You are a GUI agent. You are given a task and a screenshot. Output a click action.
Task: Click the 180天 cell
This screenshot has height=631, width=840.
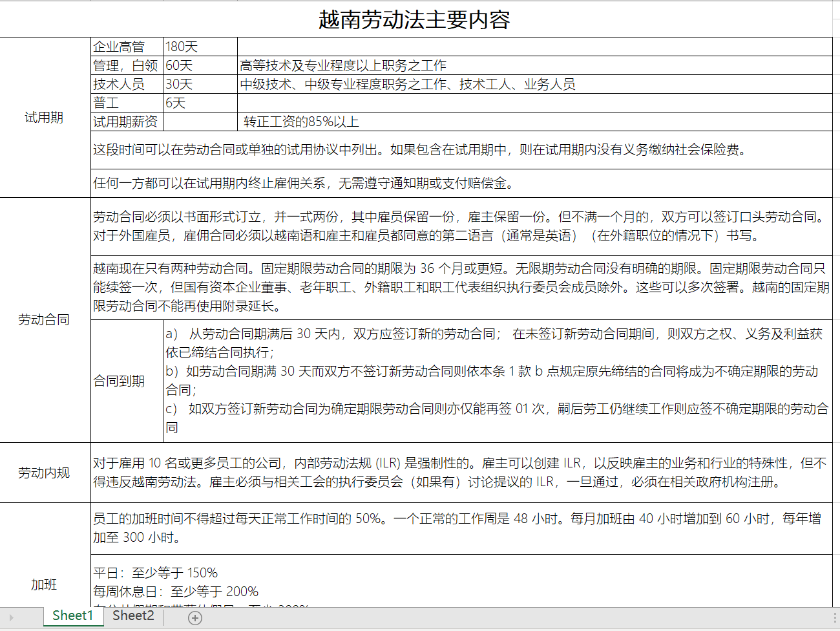(x=200, y=47)
